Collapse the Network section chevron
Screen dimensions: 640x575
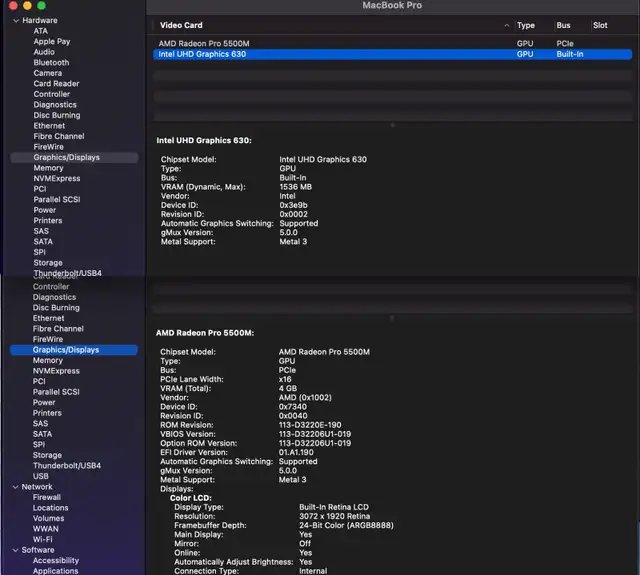(16, 487)
